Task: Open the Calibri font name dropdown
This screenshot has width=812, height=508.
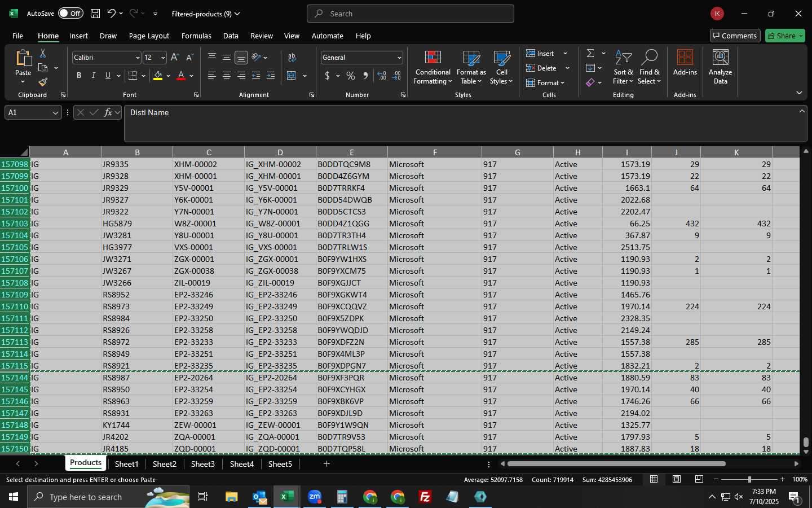Action: pos(137,58)
